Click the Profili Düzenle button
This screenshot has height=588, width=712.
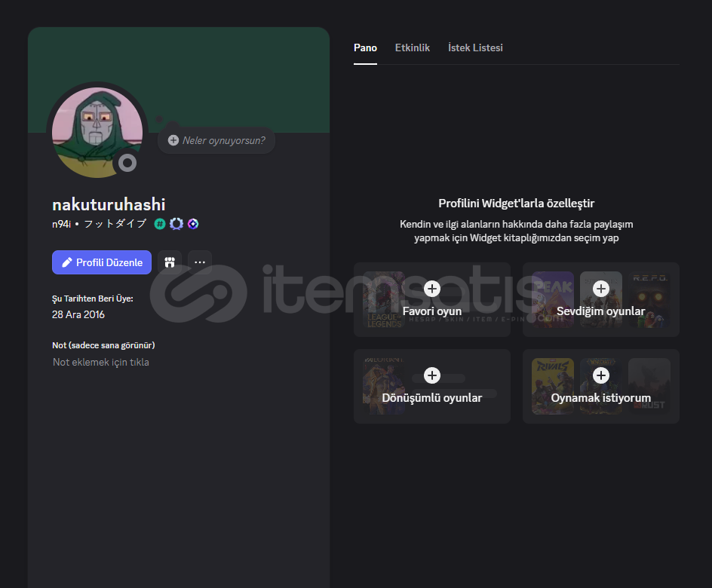point(102,262)
